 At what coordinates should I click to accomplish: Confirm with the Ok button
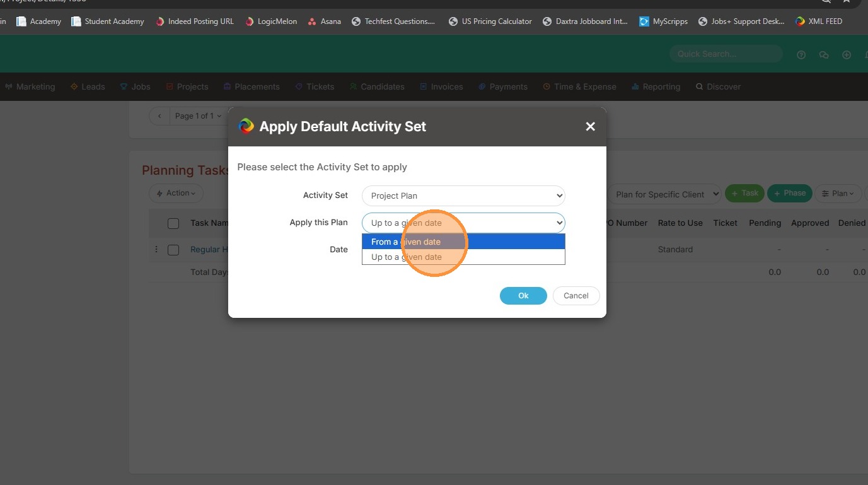click(x=523, y=296)
